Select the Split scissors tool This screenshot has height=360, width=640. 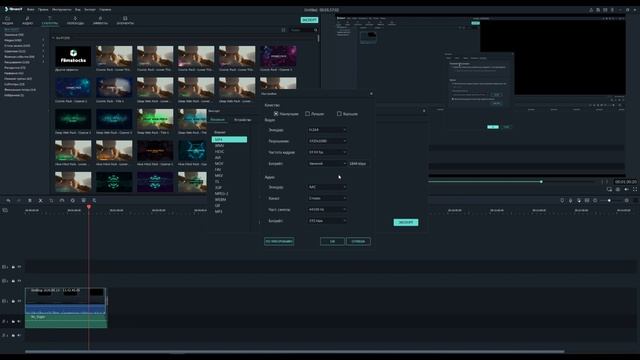coord(40,200)
